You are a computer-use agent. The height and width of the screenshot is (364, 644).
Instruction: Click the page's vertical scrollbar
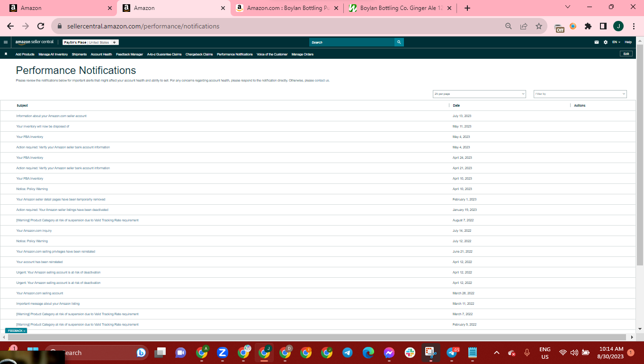click(x=640, y=154)
